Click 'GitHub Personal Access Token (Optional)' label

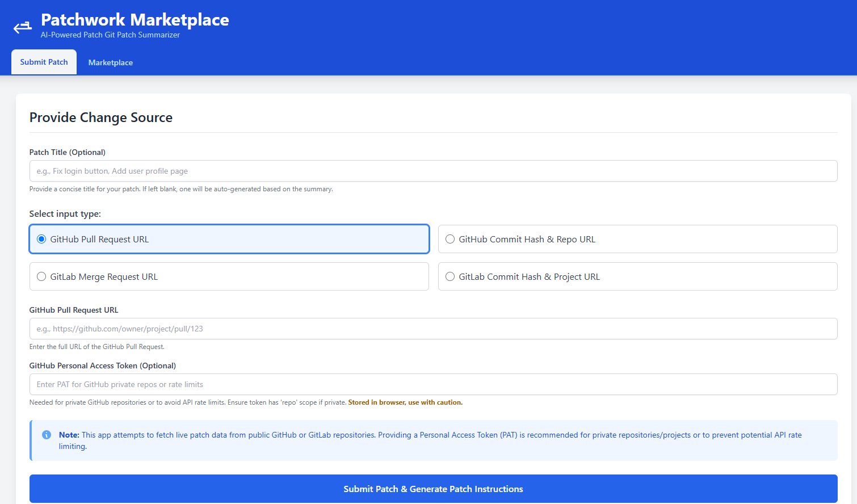pyautogui.click(x=103, y=366)
